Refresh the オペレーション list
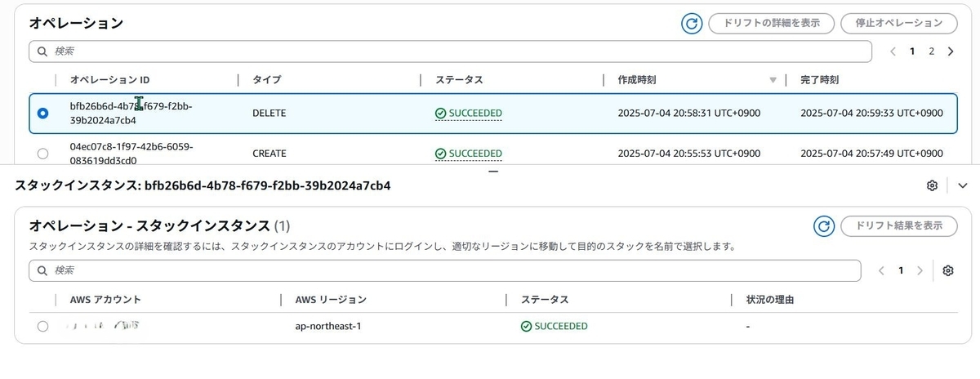This screenshot has height=379, width=980. click(x=692, y=24)
